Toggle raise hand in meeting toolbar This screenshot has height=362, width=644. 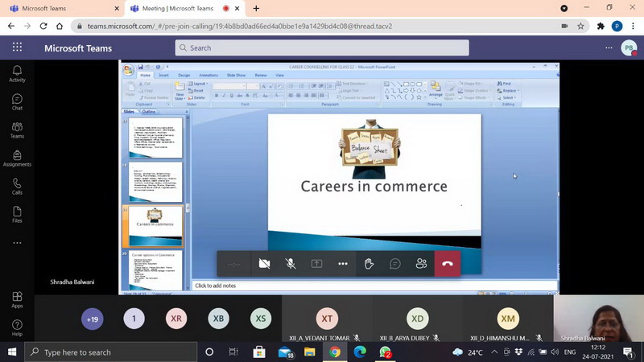[369, 264]
